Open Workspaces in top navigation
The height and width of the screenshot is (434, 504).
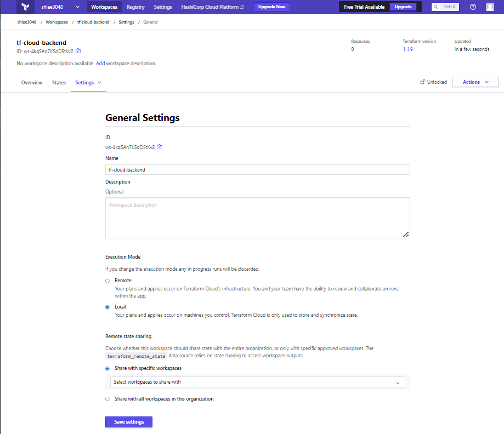tap(104, 7)
